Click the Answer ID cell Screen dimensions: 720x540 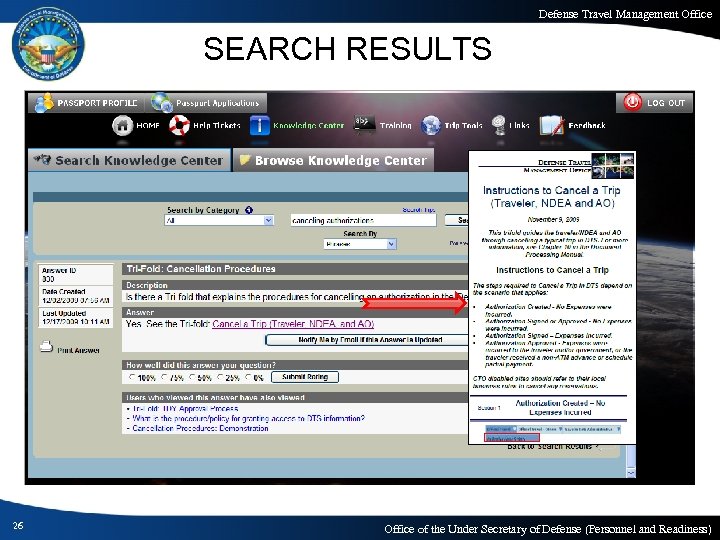click(76, 275)
